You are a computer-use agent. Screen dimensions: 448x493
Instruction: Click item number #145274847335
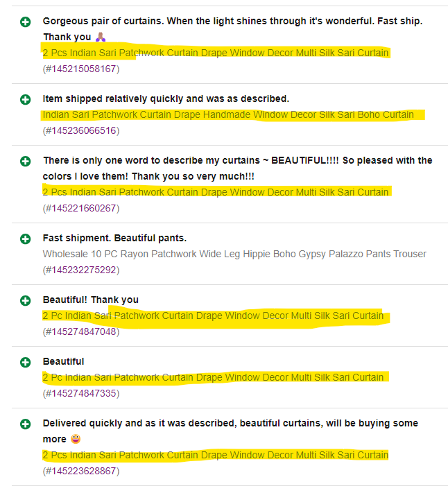click(80, 393)
